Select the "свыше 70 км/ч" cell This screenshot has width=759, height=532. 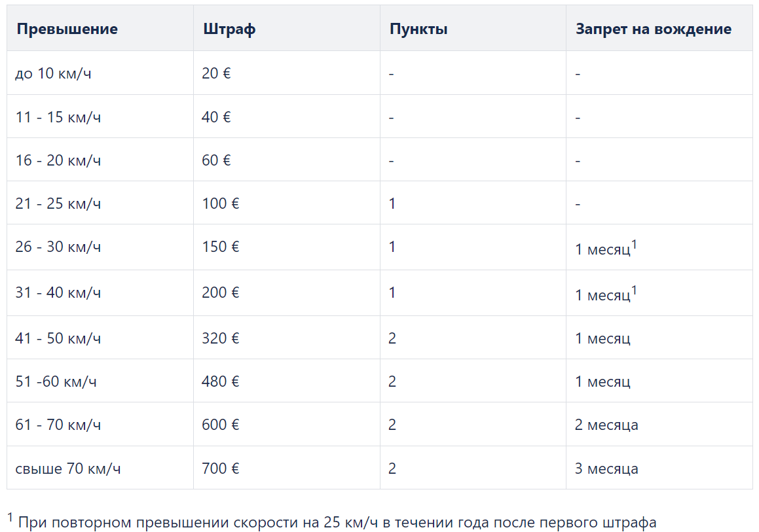(68, 469)
